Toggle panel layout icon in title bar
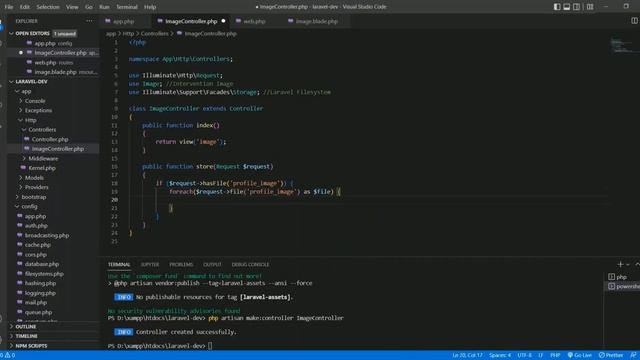Image resolution: width=640 pixels, height=360 pixels. [x=567, y=7]
